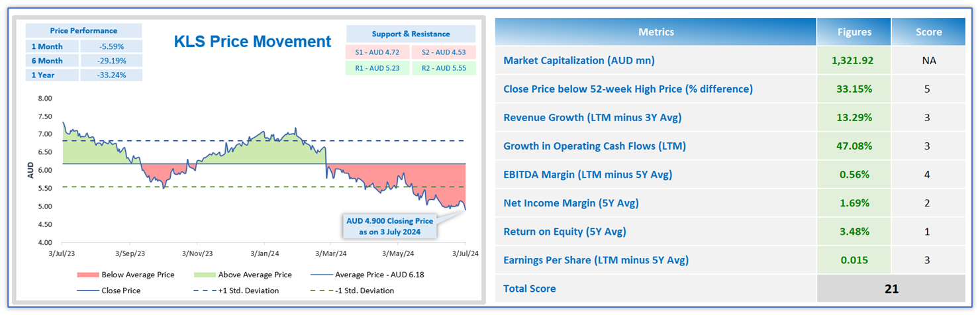This screenshot has height=315, width=980.
Task: Click the KLS Price Movement chart title
Action: [252, 42]
